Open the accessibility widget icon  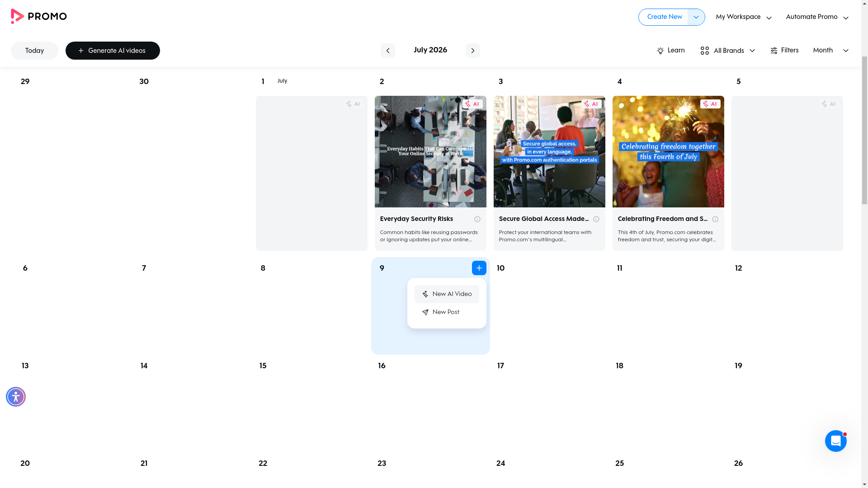16,397
